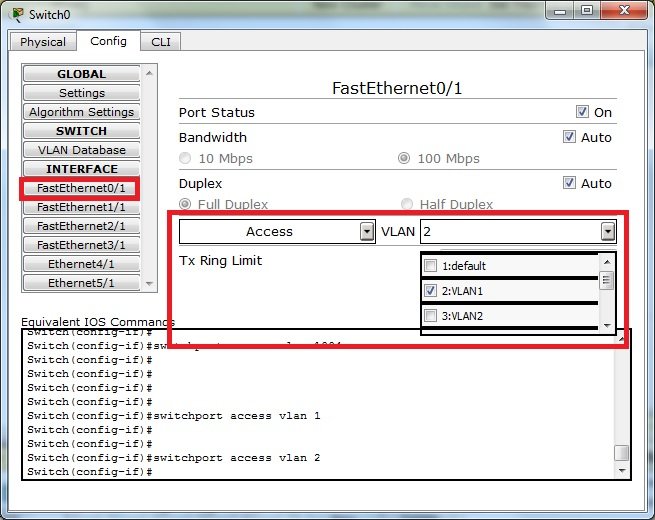The image size is (655, 520).
Task: Uncheck the 2:VLAN1 checkbox
Action: click(x=430, y=291)
